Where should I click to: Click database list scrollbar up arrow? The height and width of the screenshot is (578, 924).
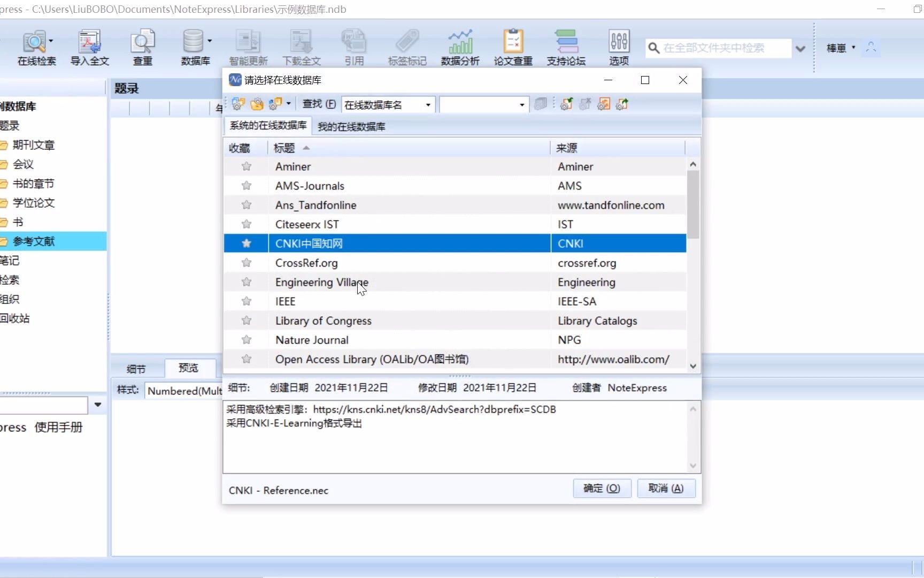[693, 164]
